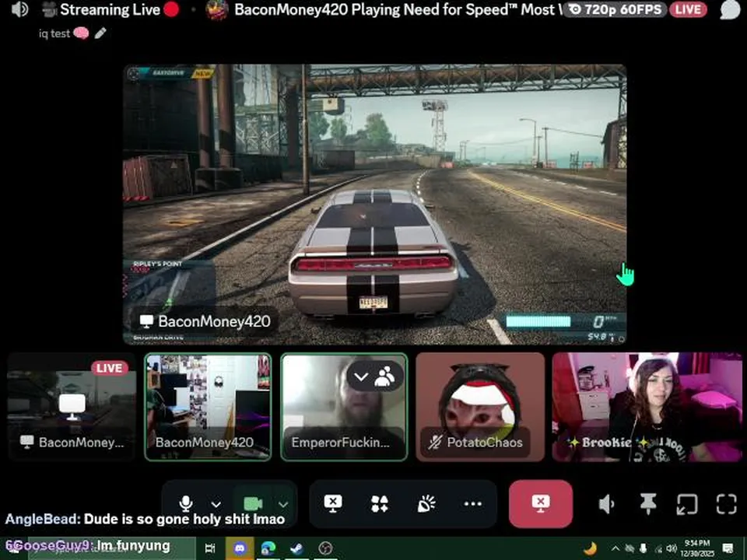Open microphone options chevron
This screenshot has height=560, width=747.
point(216,504)
